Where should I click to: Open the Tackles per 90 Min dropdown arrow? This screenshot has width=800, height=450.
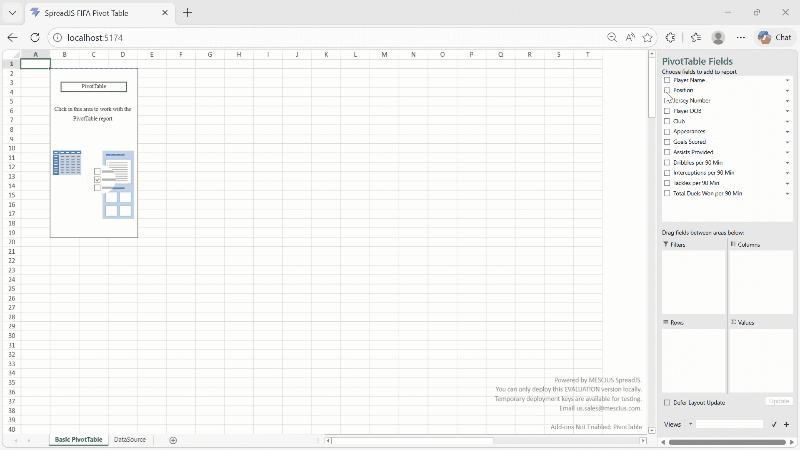[x=787, y=184]
